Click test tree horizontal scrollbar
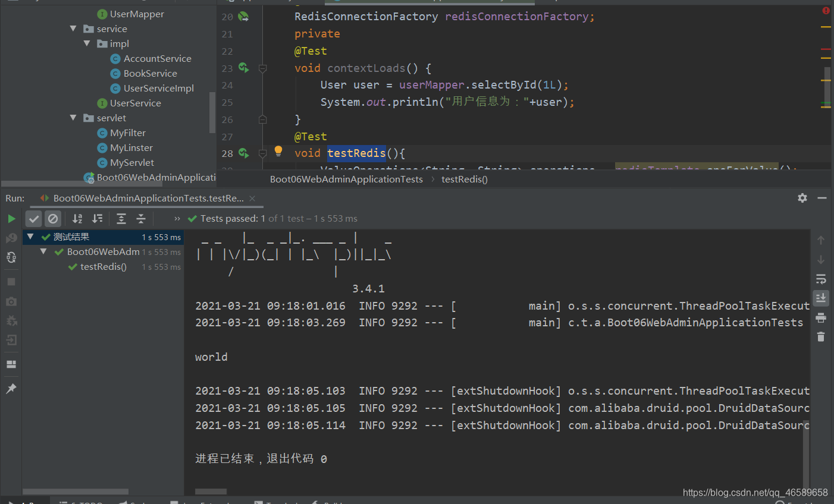The width and height of the screenshot is (834, 504). 76,492
